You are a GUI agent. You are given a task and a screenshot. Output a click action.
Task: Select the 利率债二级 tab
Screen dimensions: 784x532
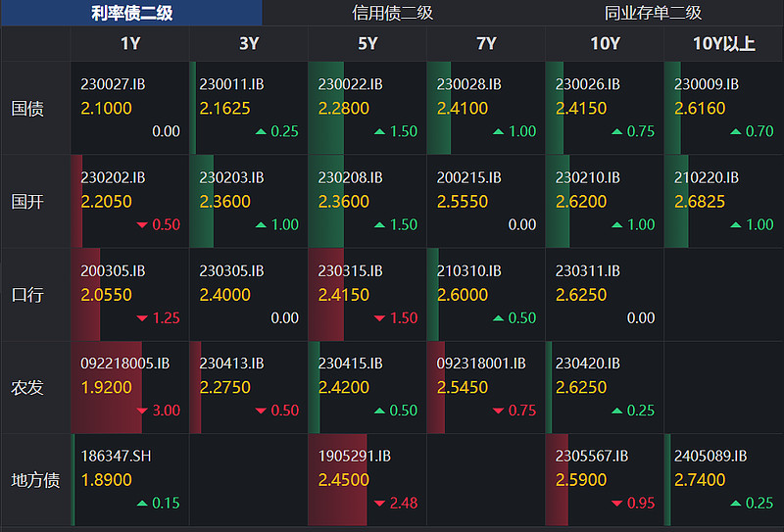(x=131, y=13)
